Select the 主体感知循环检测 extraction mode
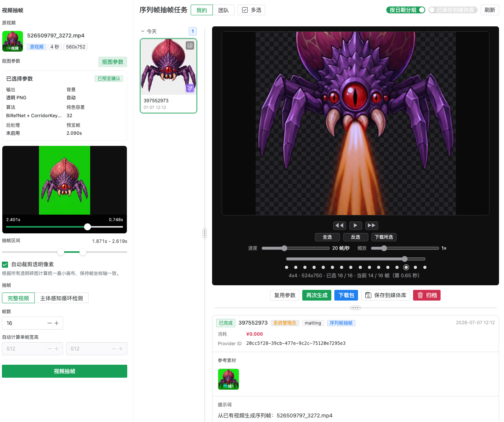 coord(62,298)
